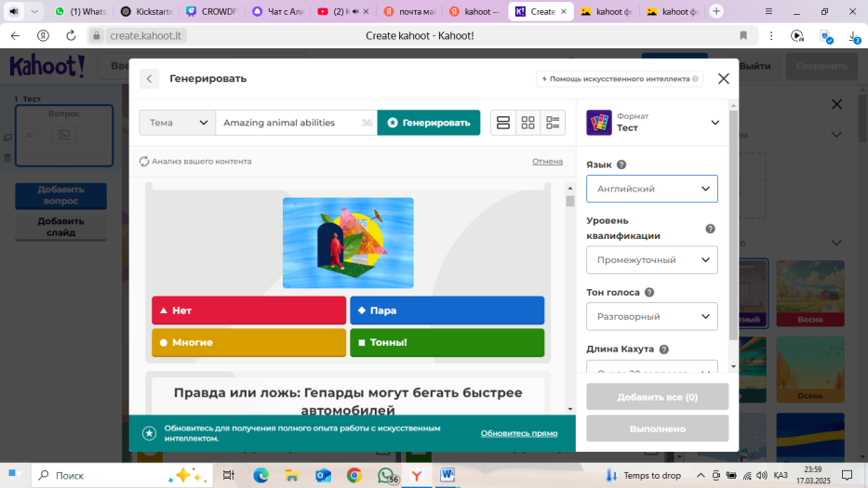Viewport: 868px width, 488px height.
Task: Select the Весна theme thumbnail
Action: (x=810, y=293)
